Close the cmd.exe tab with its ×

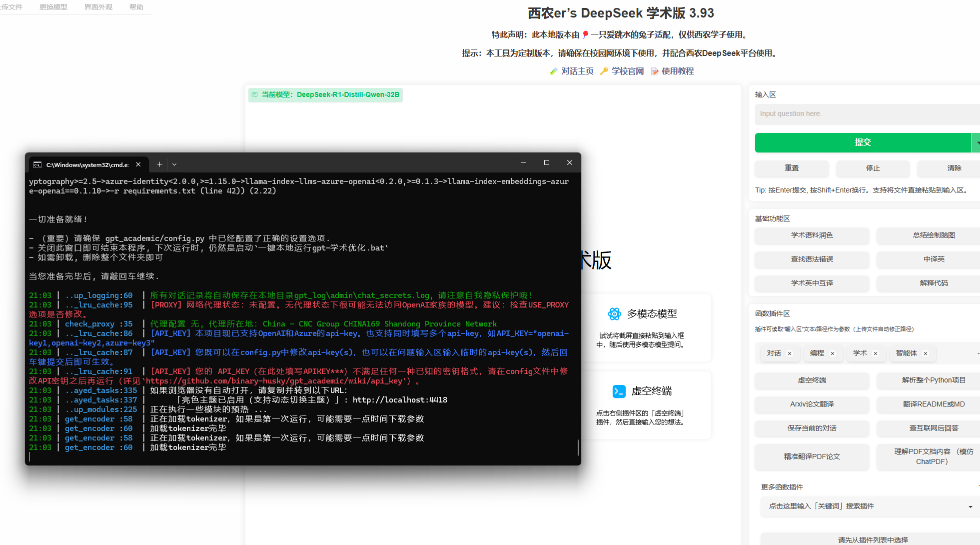(x=138, y=164)
